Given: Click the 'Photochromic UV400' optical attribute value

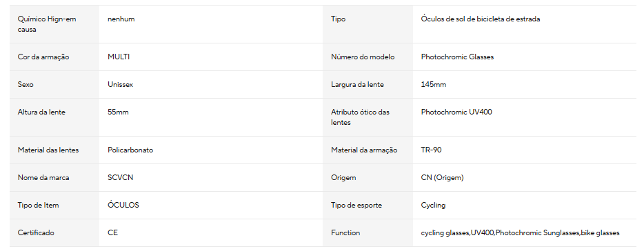Looking at the screenshot, I should pyautogui.click(x=456, y=112).
